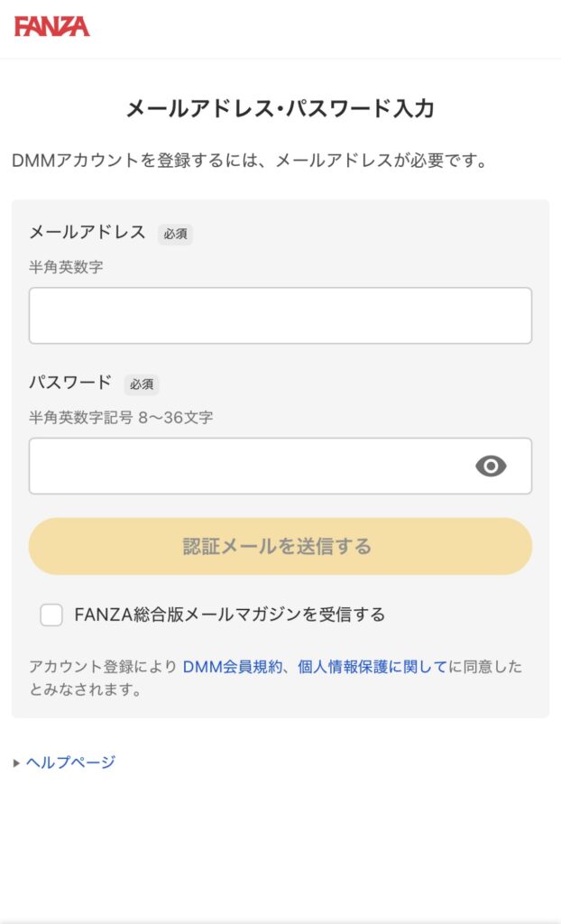This screenshot has width=561, height=924.
Task: Go to the ヘルプページ link
Action: coord(70,762)
